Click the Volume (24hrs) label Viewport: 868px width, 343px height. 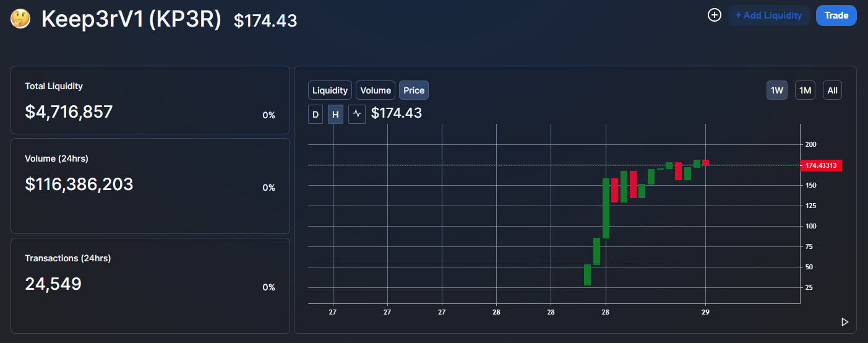click(56, 158)
